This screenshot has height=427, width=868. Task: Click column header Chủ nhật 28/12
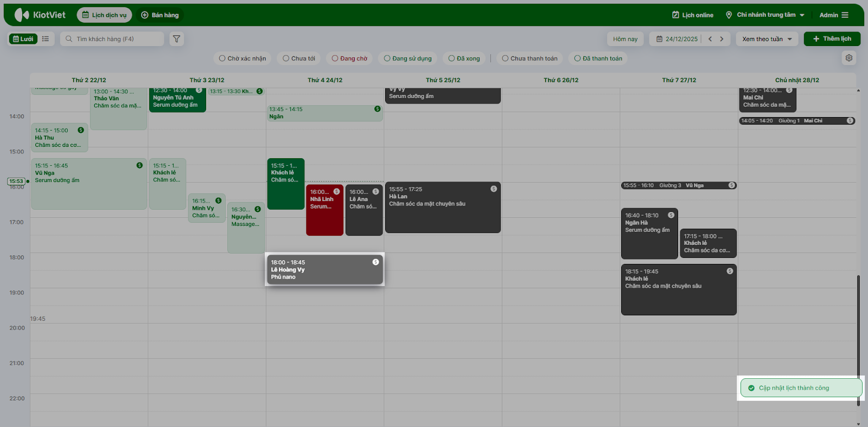tap(797, 80)
